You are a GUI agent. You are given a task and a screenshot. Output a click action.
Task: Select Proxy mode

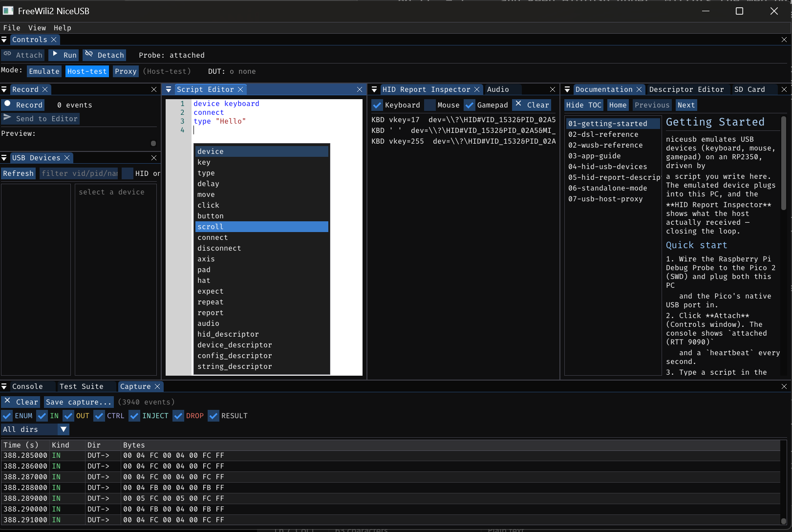tap(126, 71)
